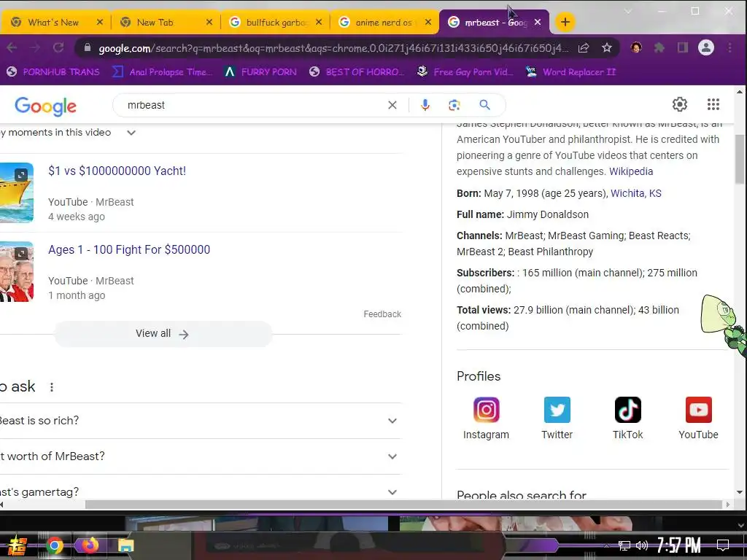Open '$1 vs $1000000000 Yacht!' video link
The height and width of the screenshot is (560, 747).
click(x=117, y=171)
